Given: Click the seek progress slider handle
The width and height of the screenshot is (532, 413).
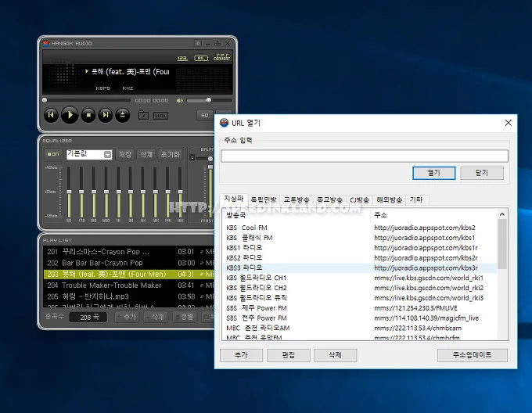Looking at the screenshot, I should coord(45,100).
